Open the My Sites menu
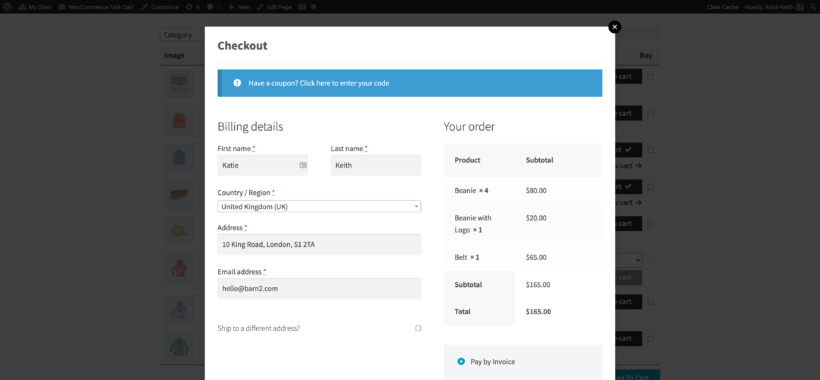The width and height of the screenshot is (820, 380). 35,7
